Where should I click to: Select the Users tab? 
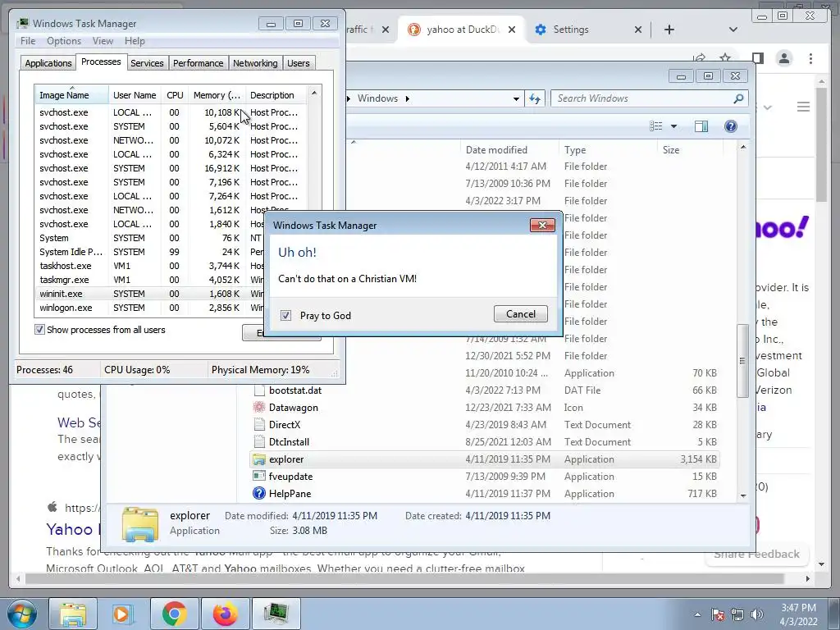[299, 63]
